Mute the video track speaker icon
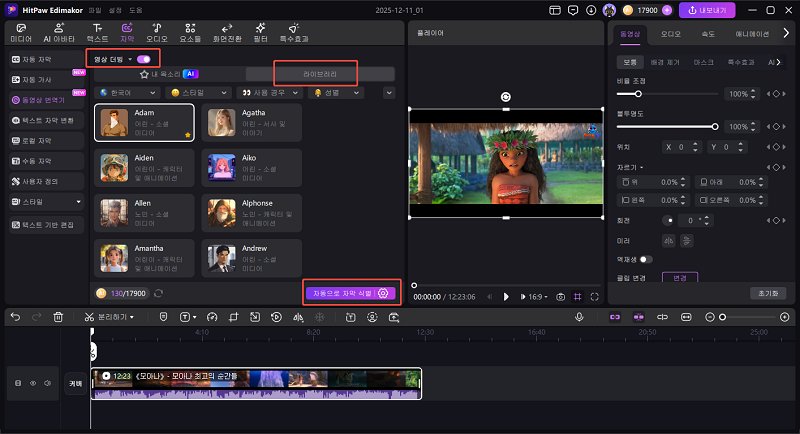800x434 pixels. pos(47,383)
